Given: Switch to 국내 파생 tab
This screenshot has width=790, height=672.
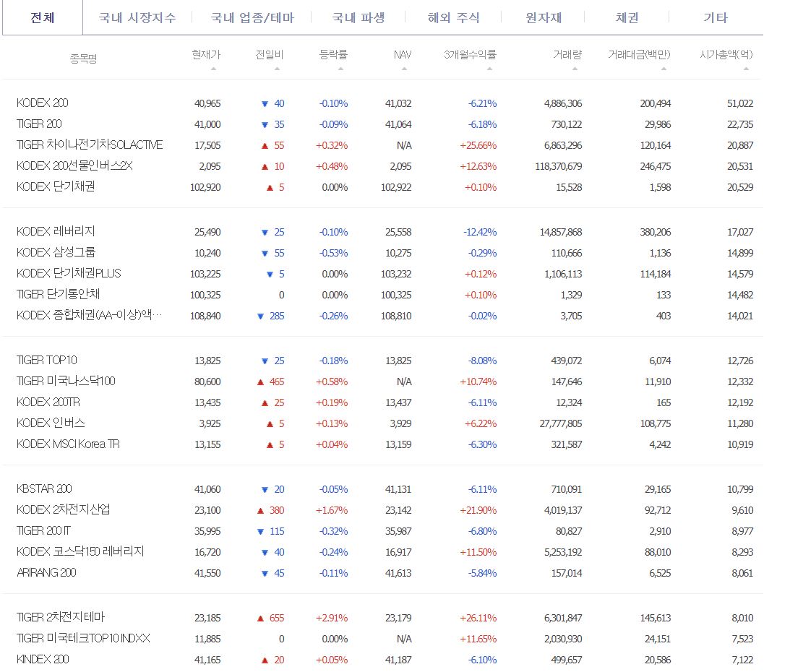Looking at the screenshot, I should tap(358, 17).
